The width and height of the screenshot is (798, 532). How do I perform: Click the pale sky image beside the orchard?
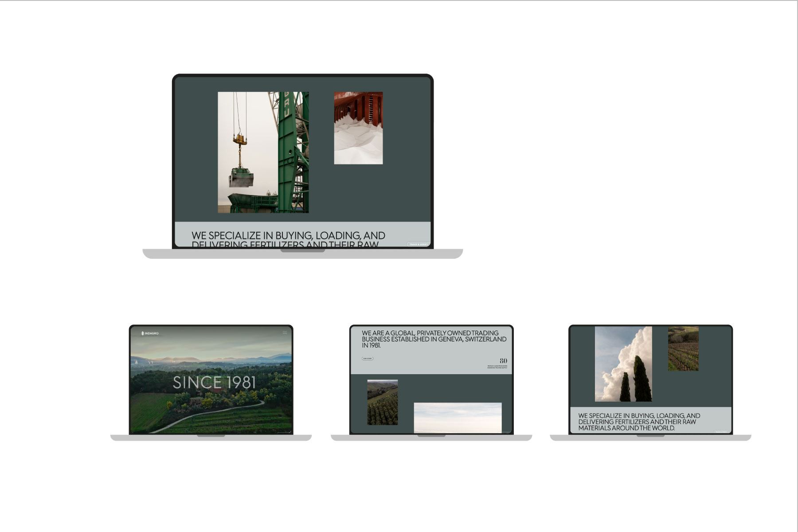click(458, 417)
